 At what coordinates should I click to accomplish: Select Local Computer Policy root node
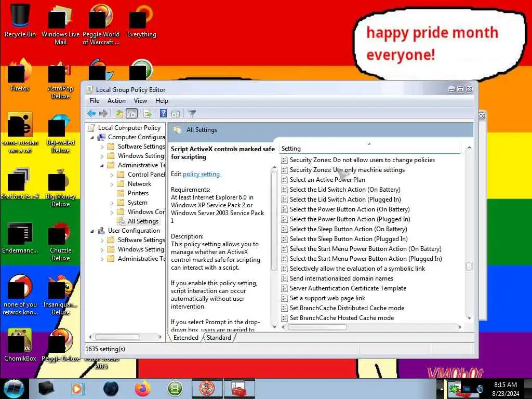point(129,128)
